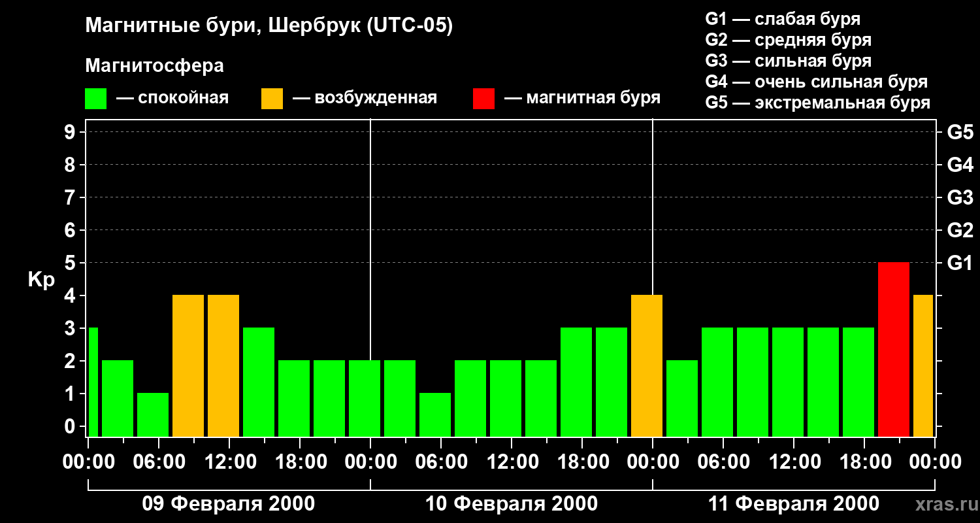Click the chart title Магнитные бури, Шербрук

pos(269,26)
